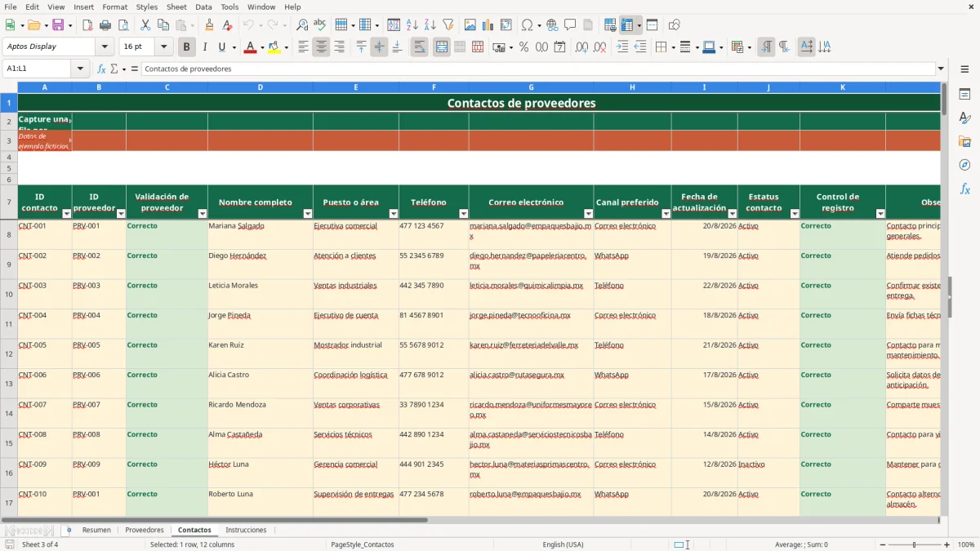This screenshot has height=551, width=980.
Task: Click the Save document icon
Action: (x=58, y=25)
